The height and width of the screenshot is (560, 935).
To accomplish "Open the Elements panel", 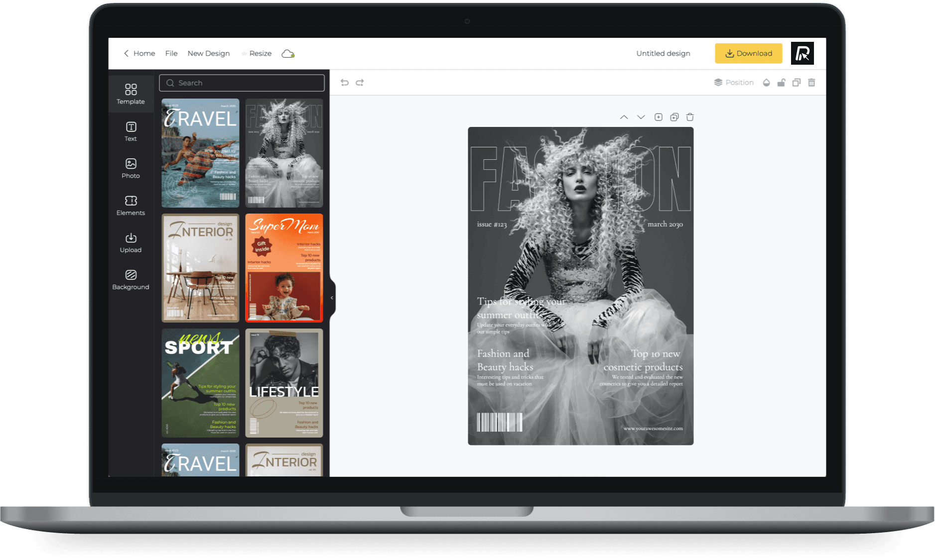I will (x=131, y=206).
